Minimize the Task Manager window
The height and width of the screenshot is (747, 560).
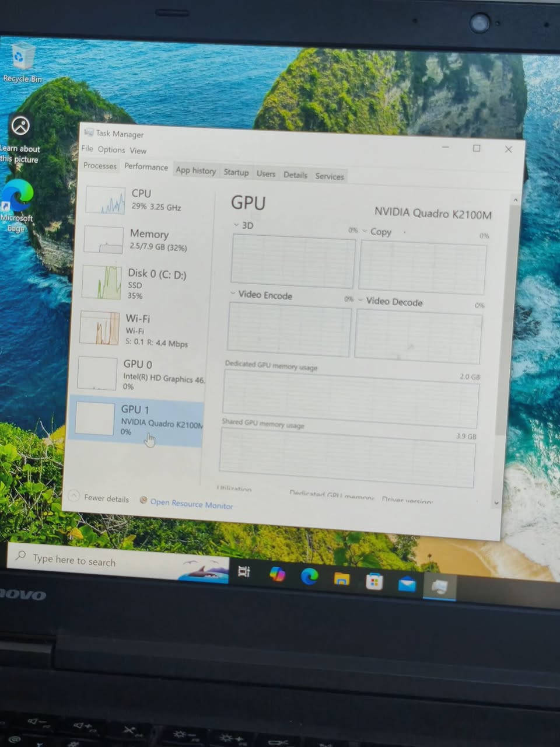[446, 146]
